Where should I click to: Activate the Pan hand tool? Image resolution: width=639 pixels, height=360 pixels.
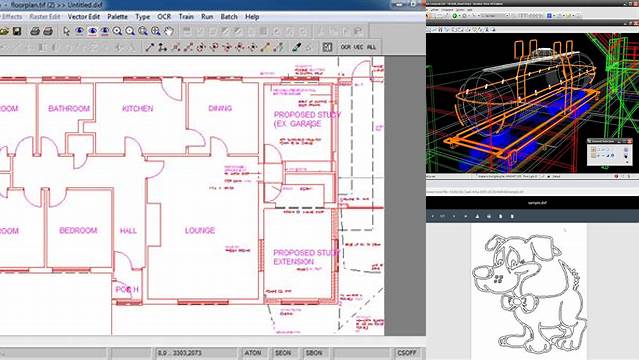pos(168,31)
